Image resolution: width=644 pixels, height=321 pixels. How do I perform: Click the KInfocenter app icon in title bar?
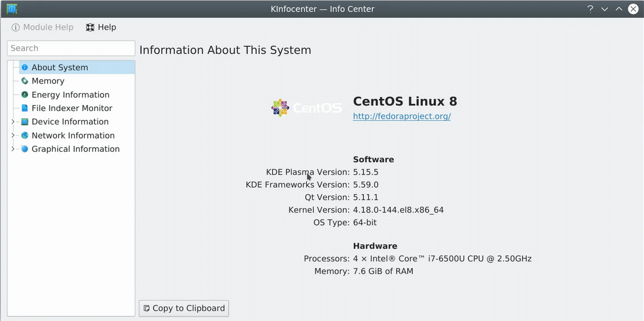coord(12,8)
